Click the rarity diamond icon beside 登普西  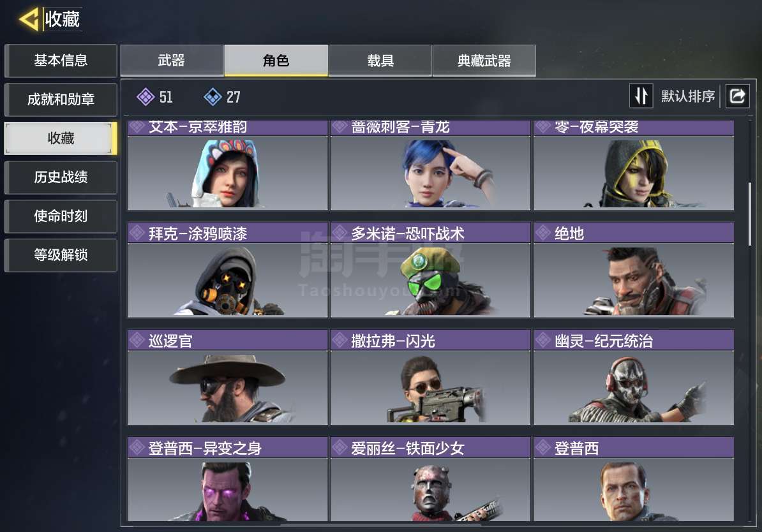(x=542, y=447)
